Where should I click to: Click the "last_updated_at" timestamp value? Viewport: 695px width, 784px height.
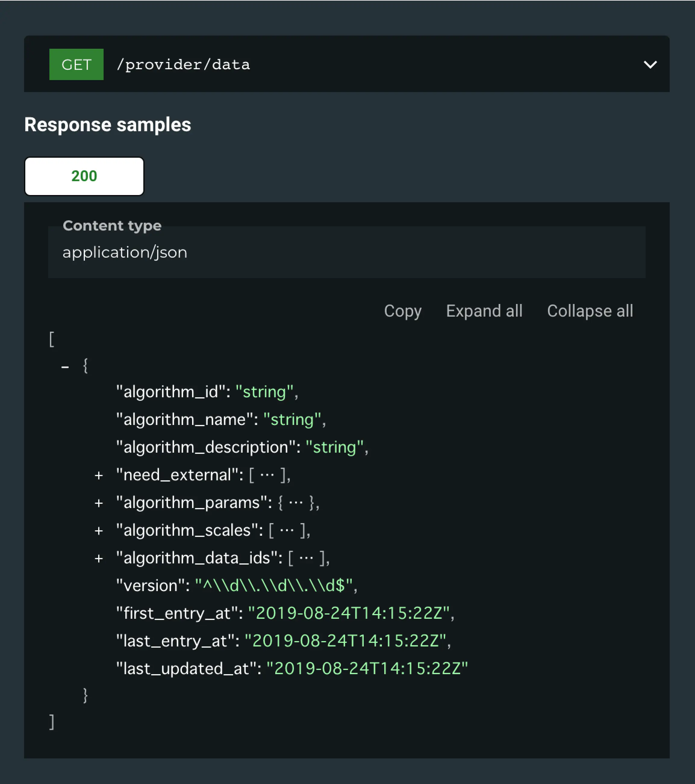tap(367, 668)
